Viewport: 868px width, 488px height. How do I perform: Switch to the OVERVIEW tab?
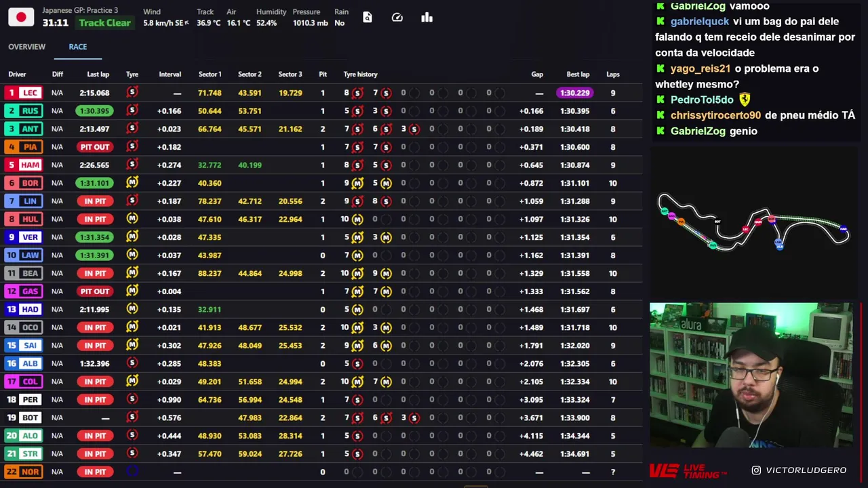26,47
